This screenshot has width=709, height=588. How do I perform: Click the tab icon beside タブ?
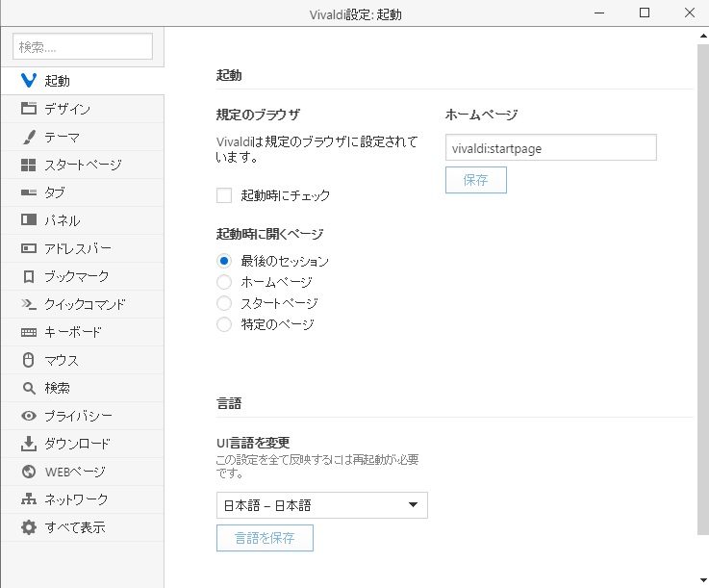[29, 192]
